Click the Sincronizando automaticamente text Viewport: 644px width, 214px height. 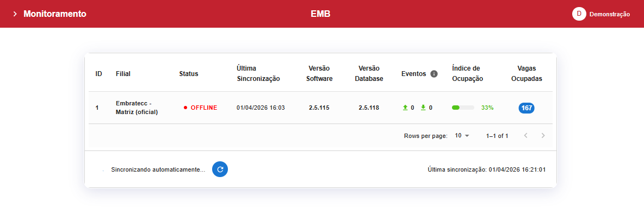point(158,169)
